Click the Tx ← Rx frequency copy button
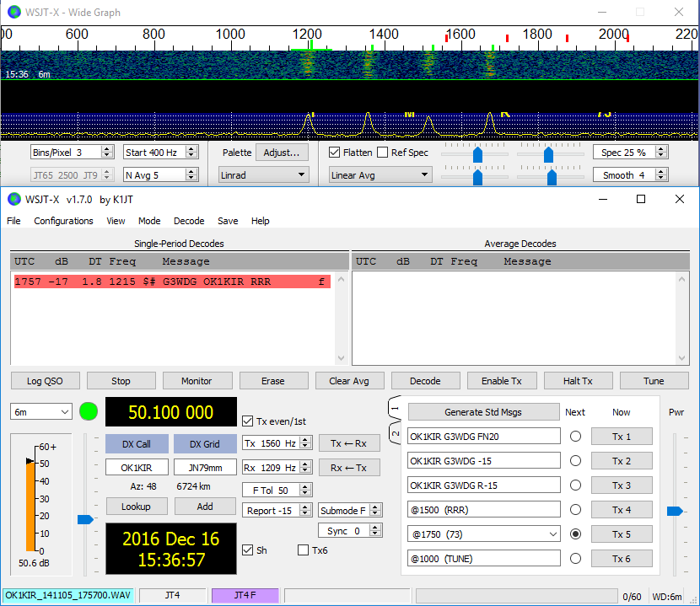The width and height of the screenshot is (700, 606). (x=349, y=443)
